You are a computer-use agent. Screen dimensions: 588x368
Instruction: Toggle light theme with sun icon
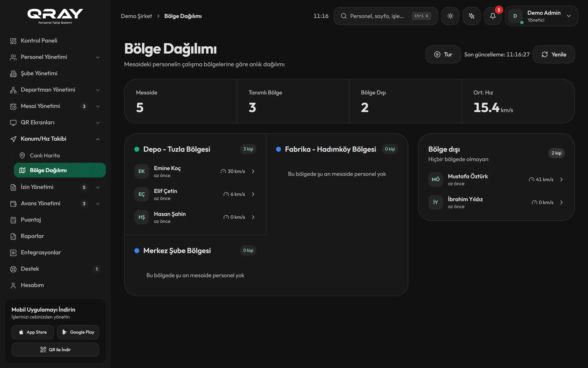point(450,16)
